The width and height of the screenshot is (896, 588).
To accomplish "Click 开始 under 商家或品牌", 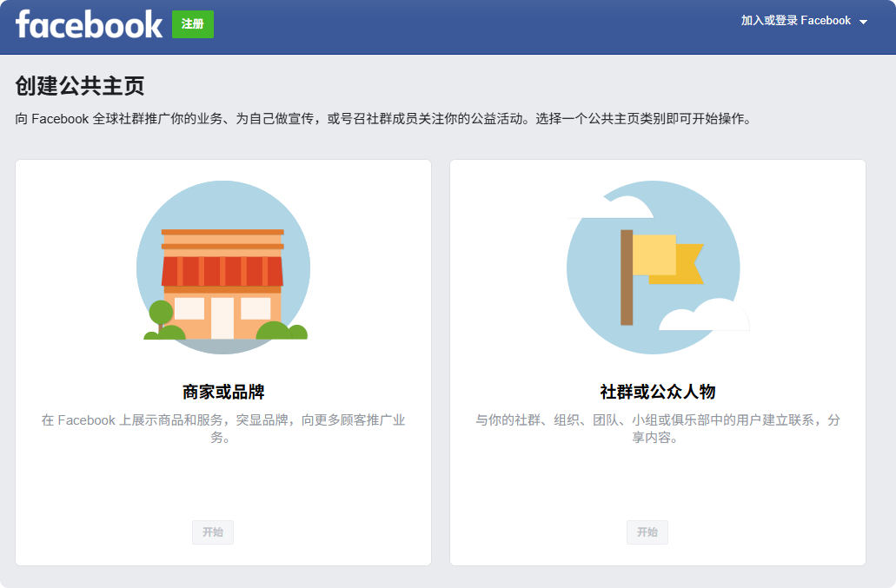I will point(213,532).
